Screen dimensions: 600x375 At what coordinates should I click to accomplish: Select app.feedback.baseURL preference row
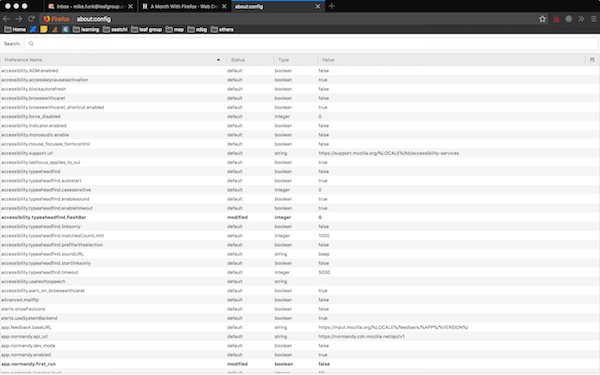tap(300, 328)
